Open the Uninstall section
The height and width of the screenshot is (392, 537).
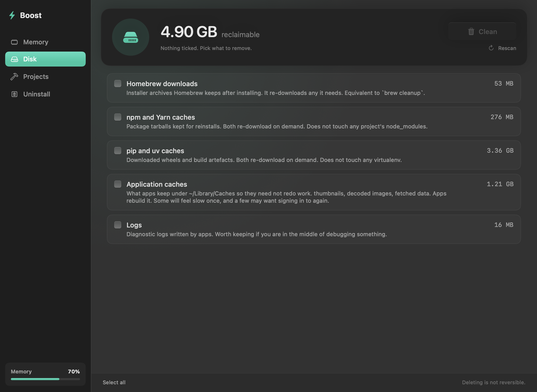coord(45,94)
